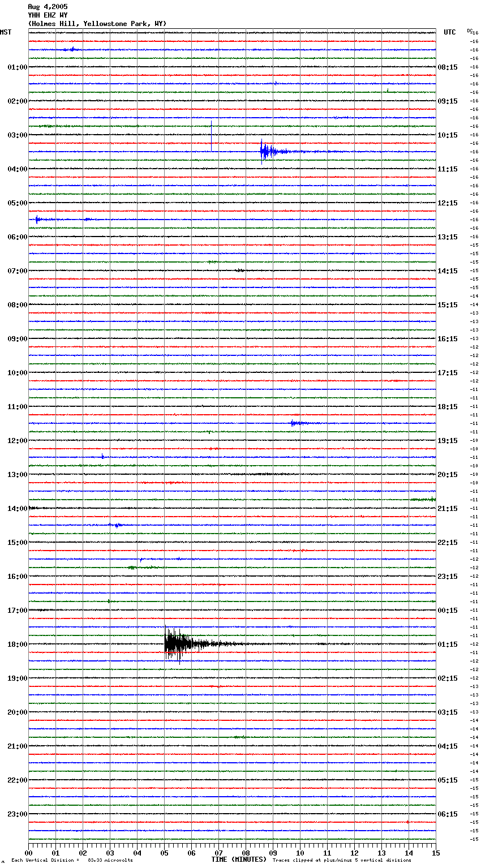Image resolution: width=481 pixels, height=868 pixels.
Task: Click the Holmes Hill, Yellowstone Park location text
Action: tap(97, 24)
